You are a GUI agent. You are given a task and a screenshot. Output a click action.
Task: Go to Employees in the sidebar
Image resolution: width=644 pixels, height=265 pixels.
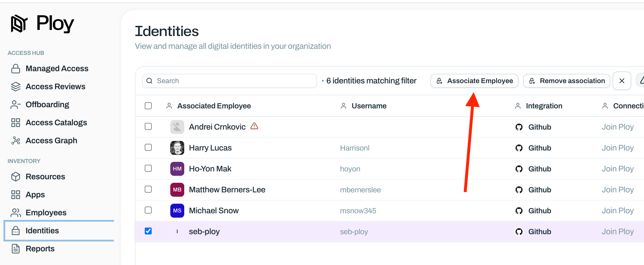coord(46,213)
